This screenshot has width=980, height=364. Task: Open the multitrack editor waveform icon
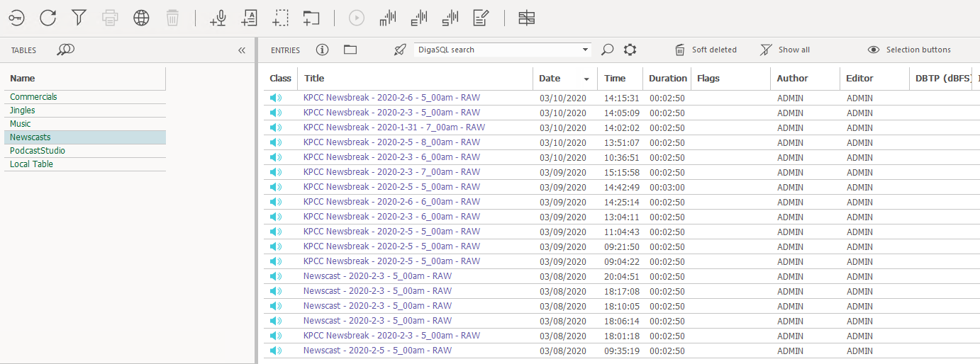coord(388,18)
